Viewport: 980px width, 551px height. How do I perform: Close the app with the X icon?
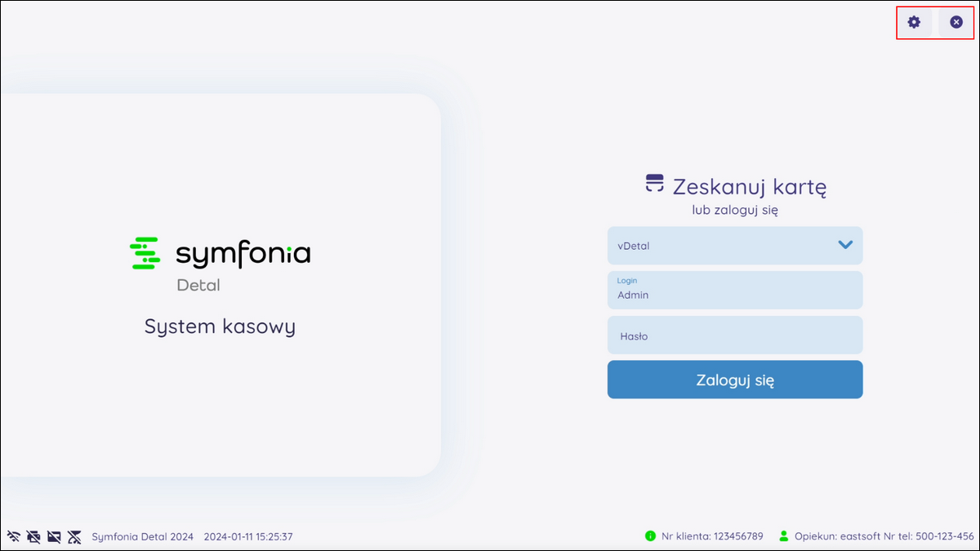click(x=956, y=22)
